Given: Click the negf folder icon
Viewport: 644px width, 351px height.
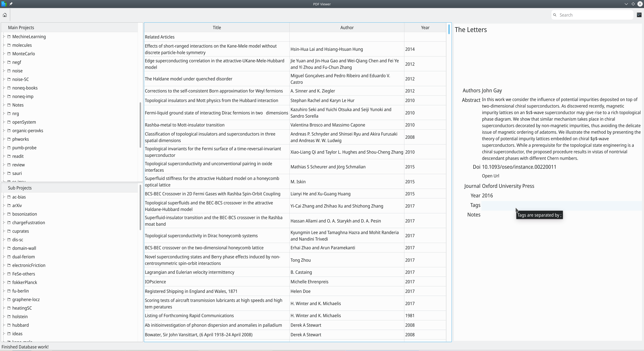Looking at the screenshot, I should [9, 62].
